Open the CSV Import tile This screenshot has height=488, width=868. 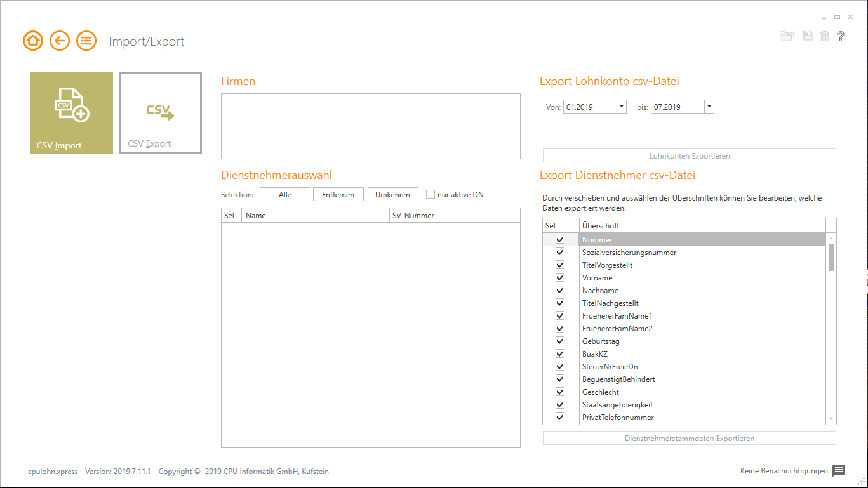(x=72, y=113)
